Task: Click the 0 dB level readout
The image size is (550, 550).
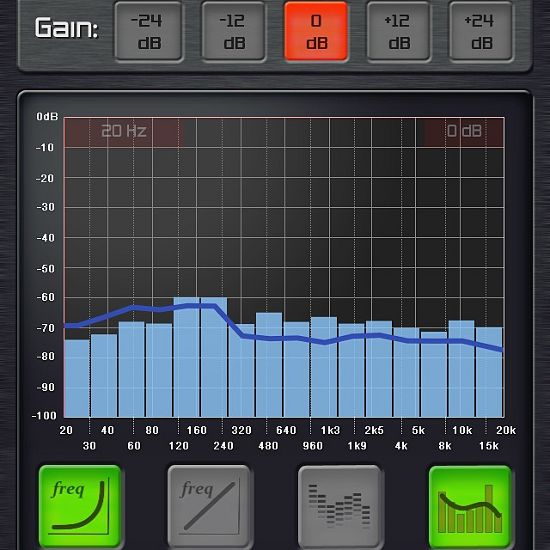Action: click(464, 132)
